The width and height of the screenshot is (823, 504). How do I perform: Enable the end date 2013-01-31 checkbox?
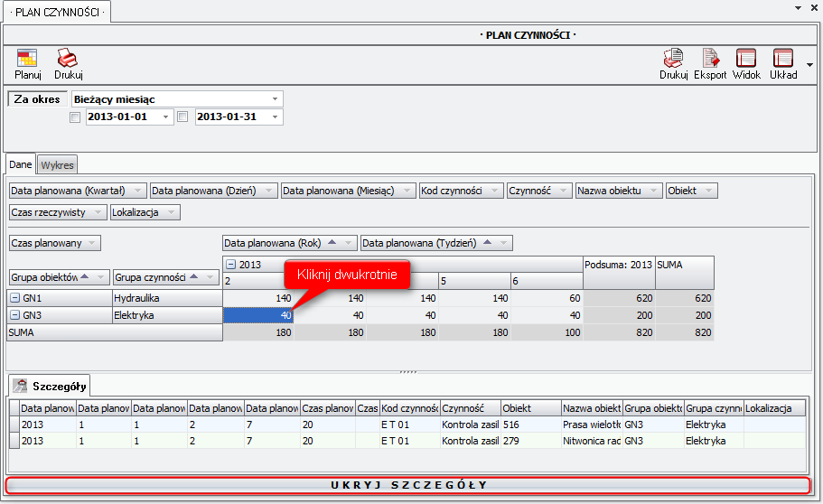pos(183,117)
